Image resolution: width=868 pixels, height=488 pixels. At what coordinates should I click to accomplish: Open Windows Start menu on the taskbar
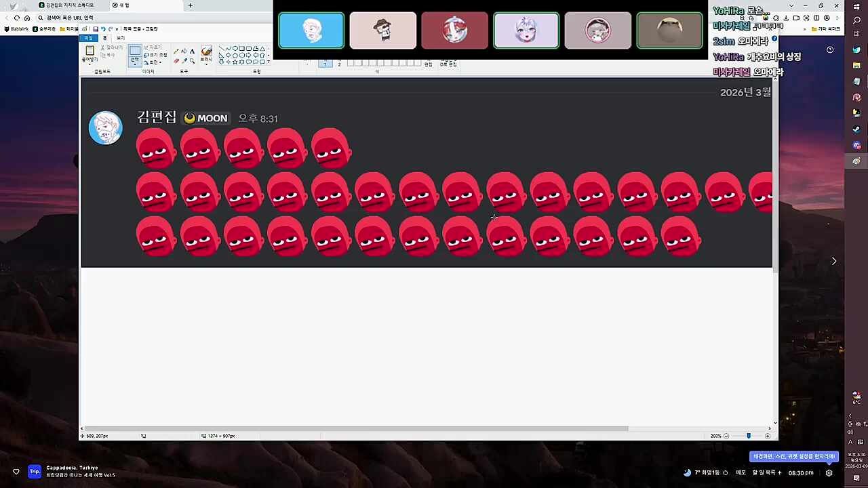[856, 7]
